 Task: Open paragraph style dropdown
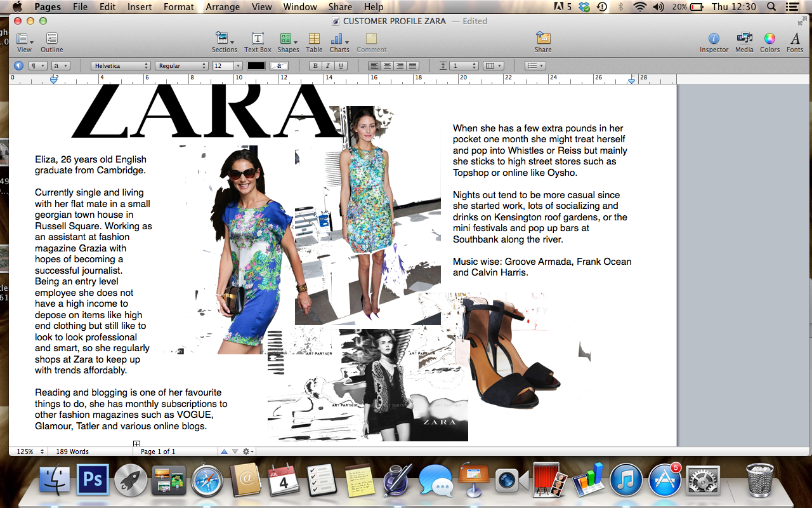point(38,65)
